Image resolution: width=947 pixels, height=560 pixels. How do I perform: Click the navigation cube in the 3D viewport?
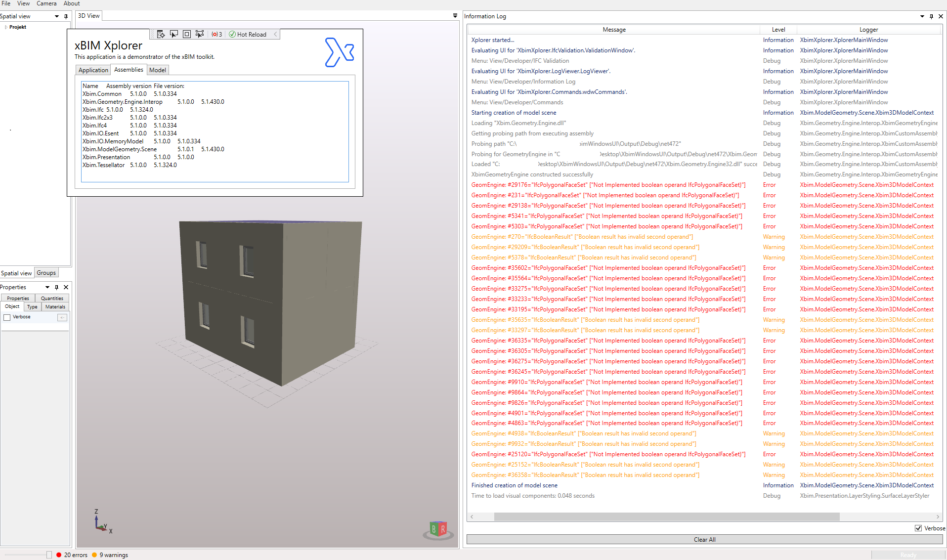[x=437, y=529]
